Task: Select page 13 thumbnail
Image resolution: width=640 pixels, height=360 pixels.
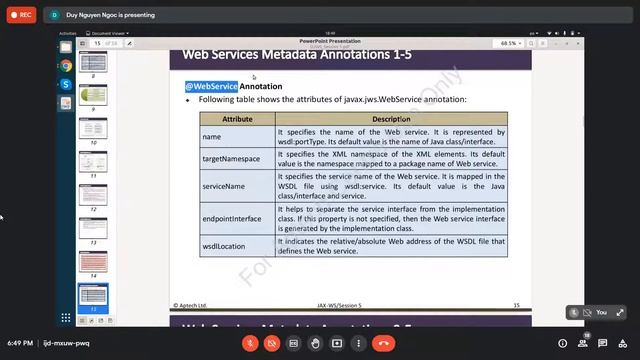Action: 93,228
